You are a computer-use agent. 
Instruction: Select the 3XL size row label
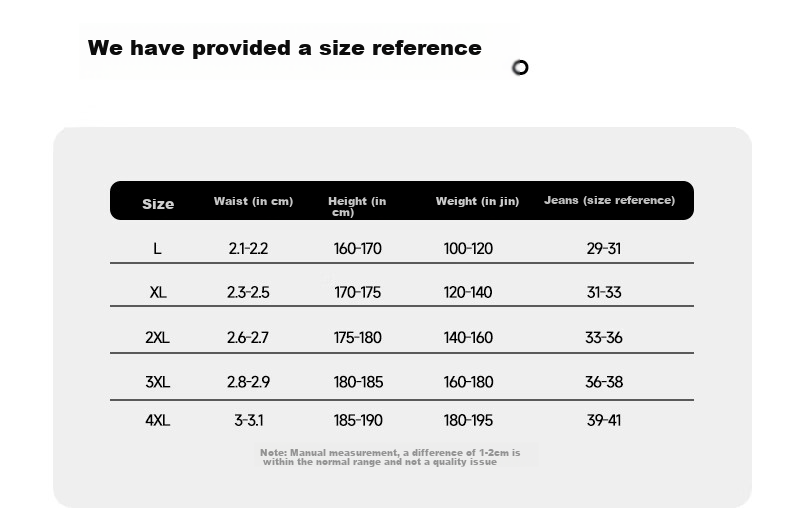(x=157, y=382)
